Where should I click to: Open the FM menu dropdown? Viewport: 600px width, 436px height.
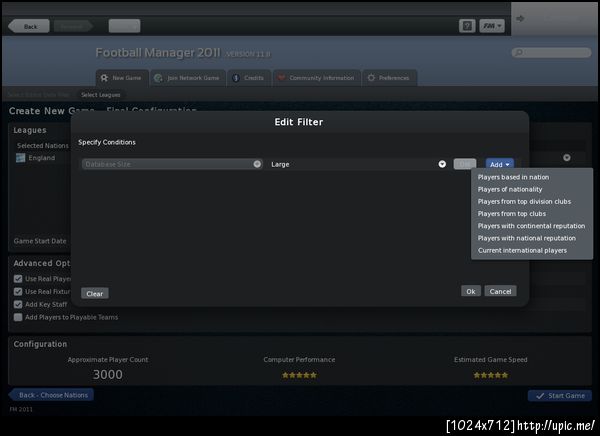(492, 26)
